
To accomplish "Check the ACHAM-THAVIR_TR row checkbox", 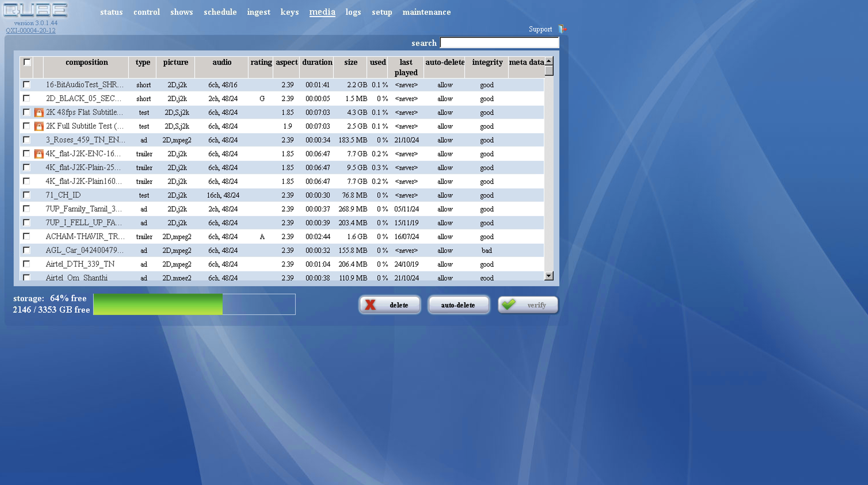I will (x=26, y=236).
